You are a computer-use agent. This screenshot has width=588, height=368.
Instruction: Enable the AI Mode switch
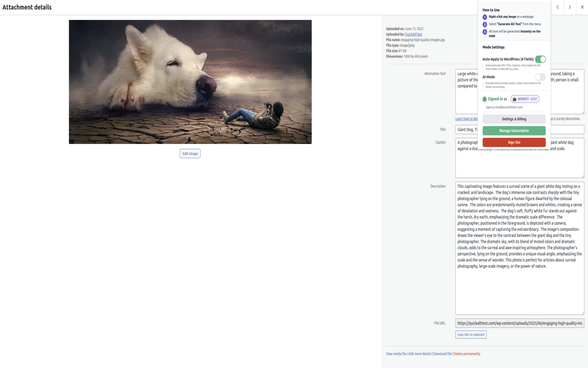[540, 77]
